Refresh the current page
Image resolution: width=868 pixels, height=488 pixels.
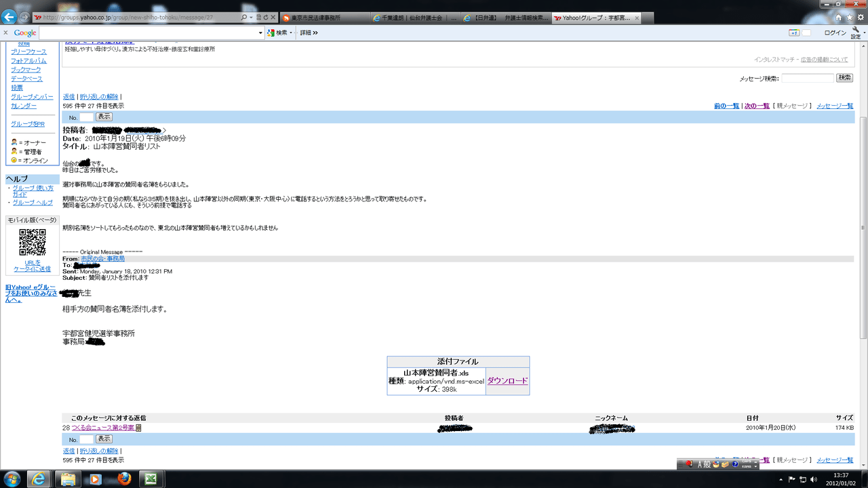266,17
